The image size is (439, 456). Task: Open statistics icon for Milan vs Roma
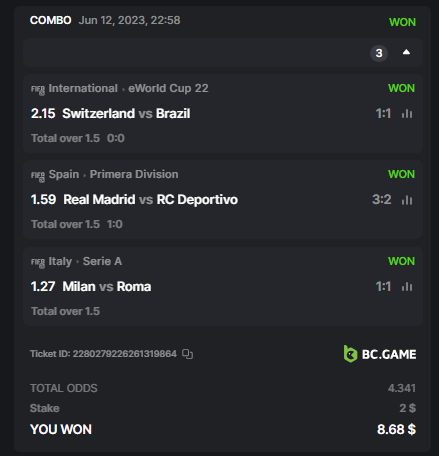pos(407,286)
